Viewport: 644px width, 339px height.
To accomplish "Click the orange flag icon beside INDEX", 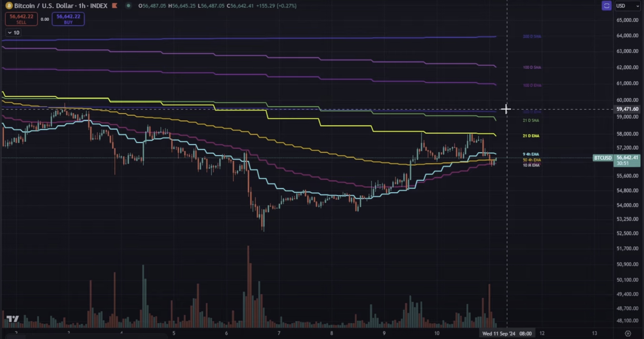I will pos(115,5).
